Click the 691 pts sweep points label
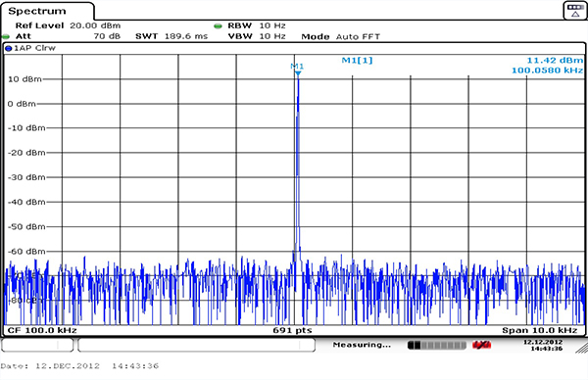Image resolution: width=588 pixels, height=380 pixels. (292, 330)
